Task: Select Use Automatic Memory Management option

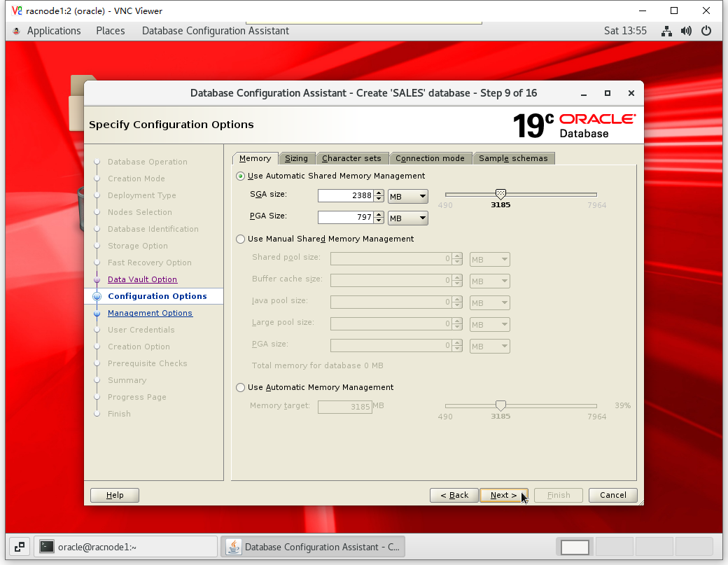Action: click(x=241, y=387)
